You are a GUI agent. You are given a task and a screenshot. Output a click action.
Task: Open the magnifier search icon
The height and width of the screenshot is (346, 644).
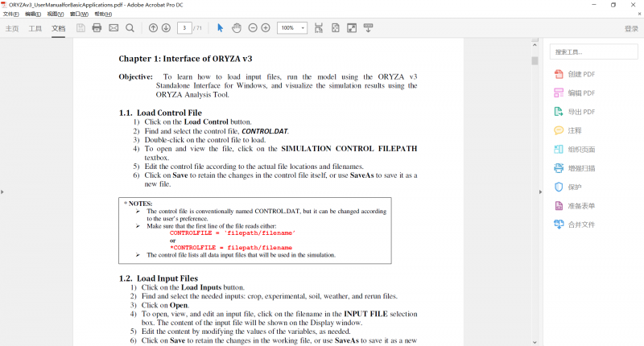click(x=130, y=28)
